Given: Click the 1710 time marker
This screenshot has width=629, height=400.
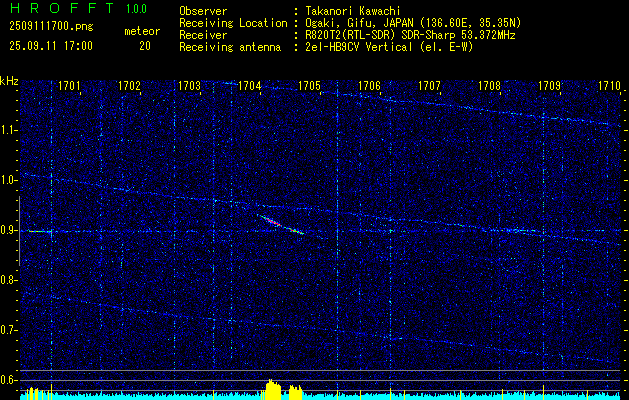Looking at the screenshot, I should click(x=609, y=86).
